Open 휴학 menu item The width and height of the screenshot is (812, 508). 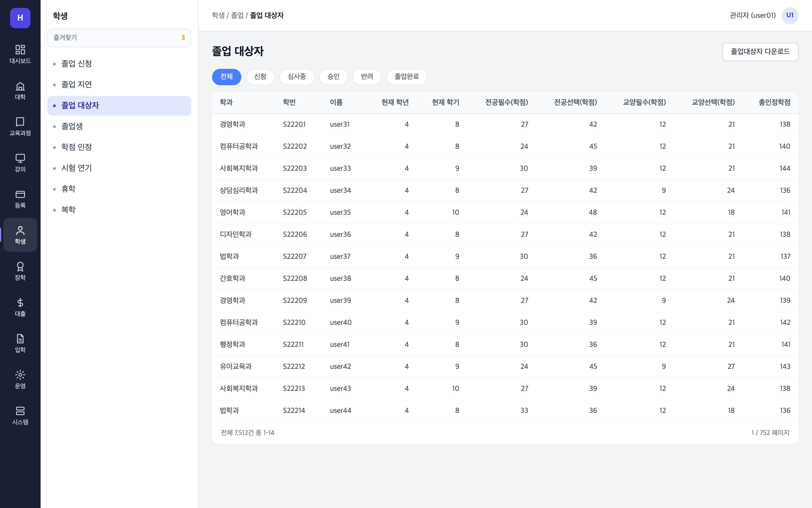coord(119,189)
